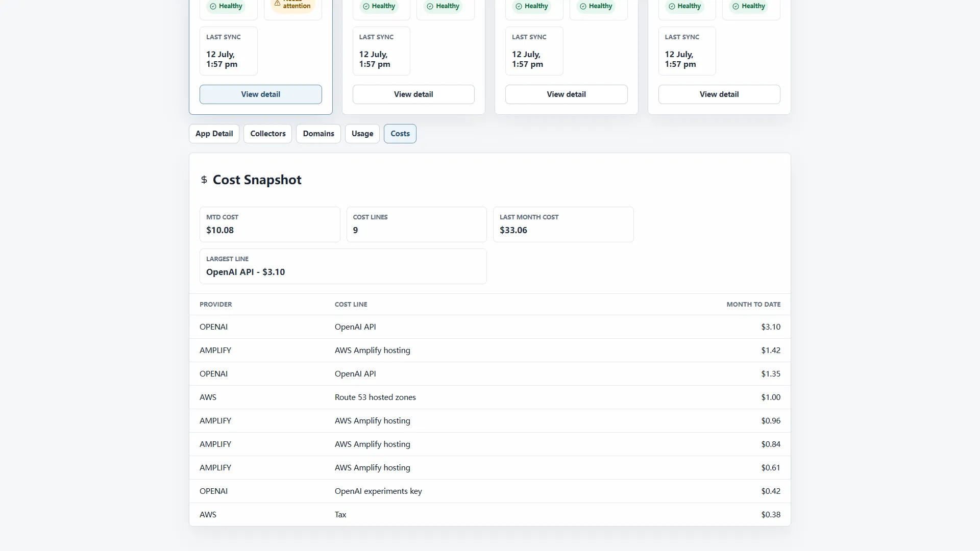Click the Tax cost line row
The width and height of the screenshot is (980, 551).
point(490,515)
